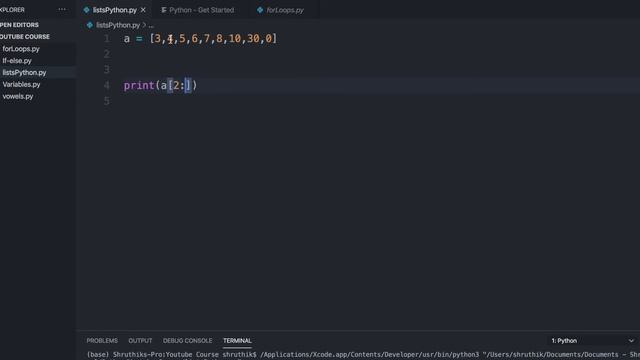
Task: Click the Get Started tab page icon
Action: tap(164, 10)
